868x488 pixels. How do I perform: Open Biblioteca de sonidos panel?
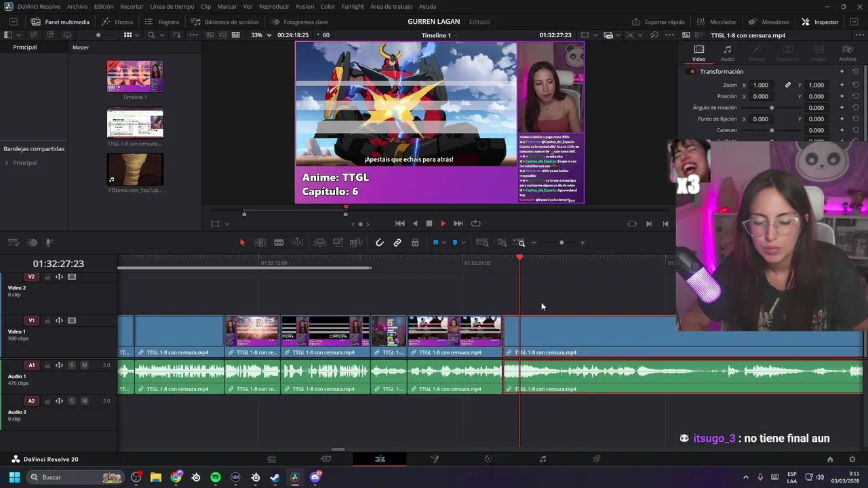(x=224, y=22)
